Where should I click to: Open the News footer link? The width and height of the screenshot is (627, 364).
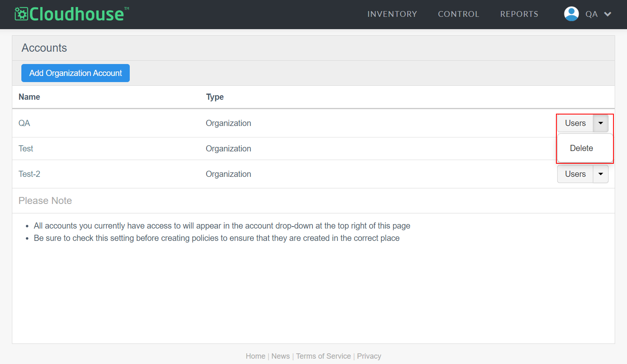click(x=280, y=356)
